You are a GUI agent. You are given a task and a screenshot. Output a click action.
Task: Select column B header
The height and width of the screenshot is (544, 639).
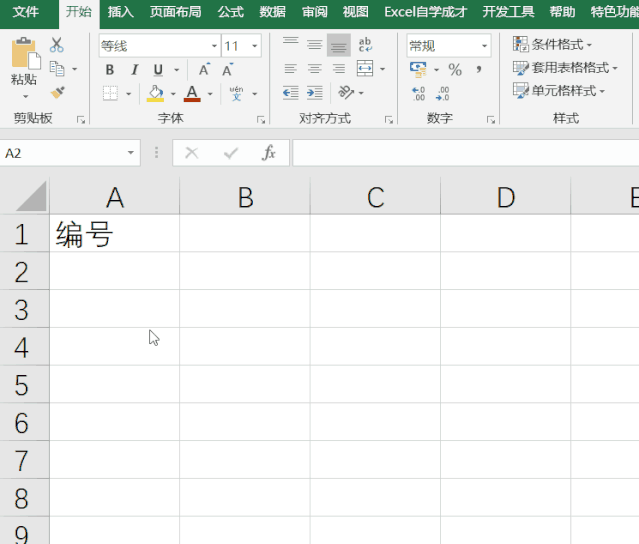245,197
